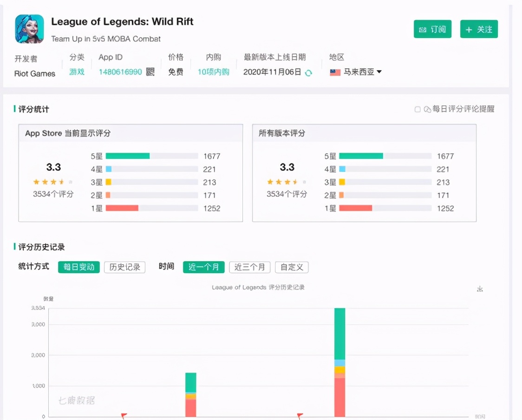The width and height of the screenshot is (522, 420).
Task: Choose the 自定义 custom time range
Action: pos(292,267)
